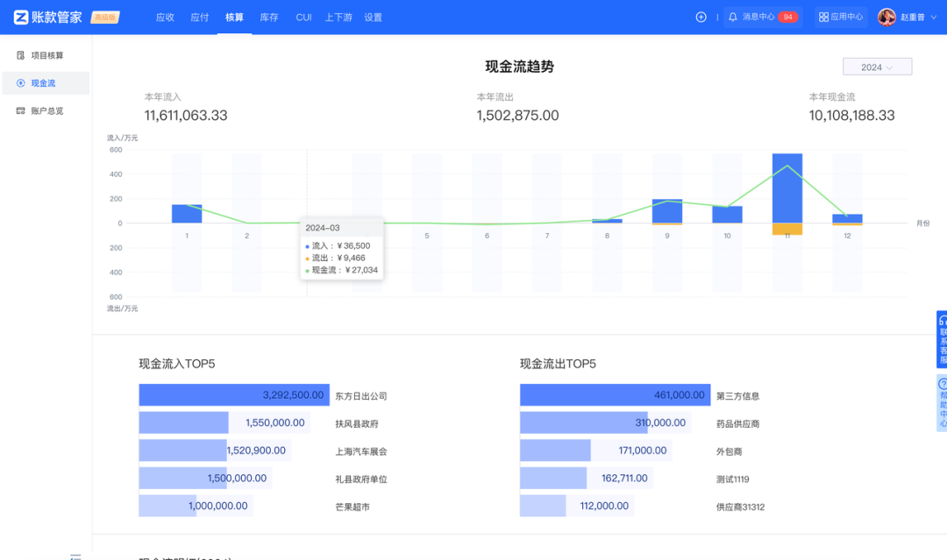Screen dimensions: 947x560
Task: Click the 94 unread message badge
Action: click(x=788, y=16)
